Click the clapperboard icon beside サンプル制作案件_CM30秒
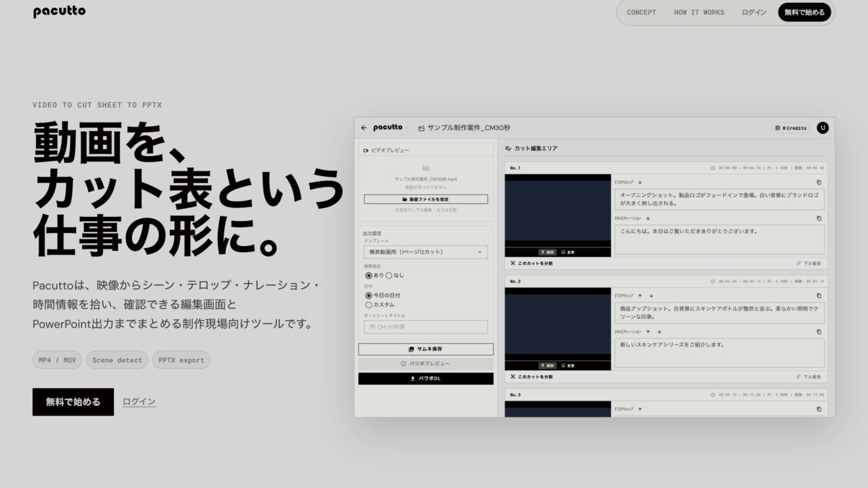This screenshot has width=868, height=488. (x=421, y=127)
